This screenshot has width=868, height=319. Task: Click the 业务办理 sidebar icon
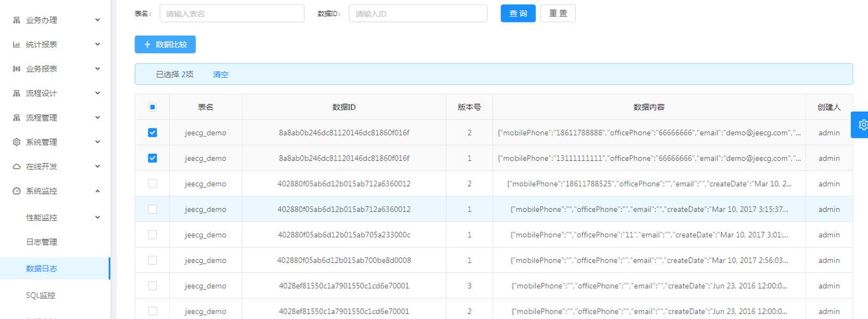tap(17, 20)
